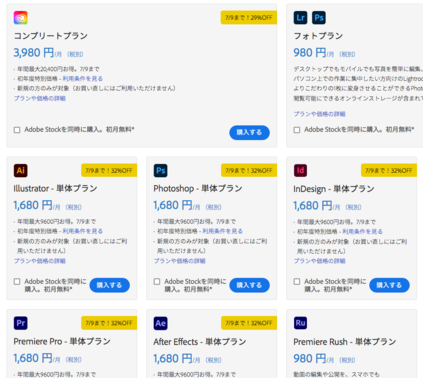Image resolution: width=423 pixels, height=378 pixels.
Task: Open プランや価格の詳細 link on コンプリートプラン
Action: tap(40, 98)
